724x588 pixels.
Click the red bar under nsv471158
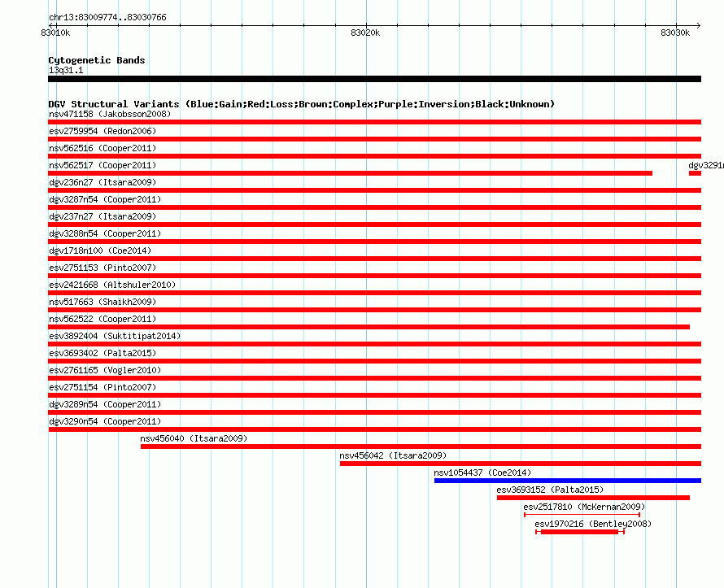tap(374, 122)
